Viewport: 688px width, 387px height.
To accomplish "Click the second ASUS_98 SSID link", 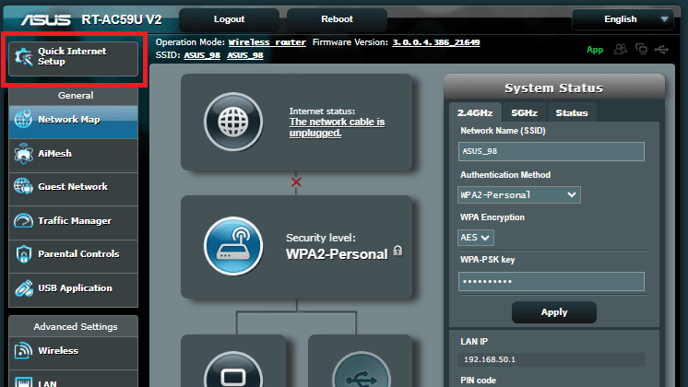I will tap(245, 55).
